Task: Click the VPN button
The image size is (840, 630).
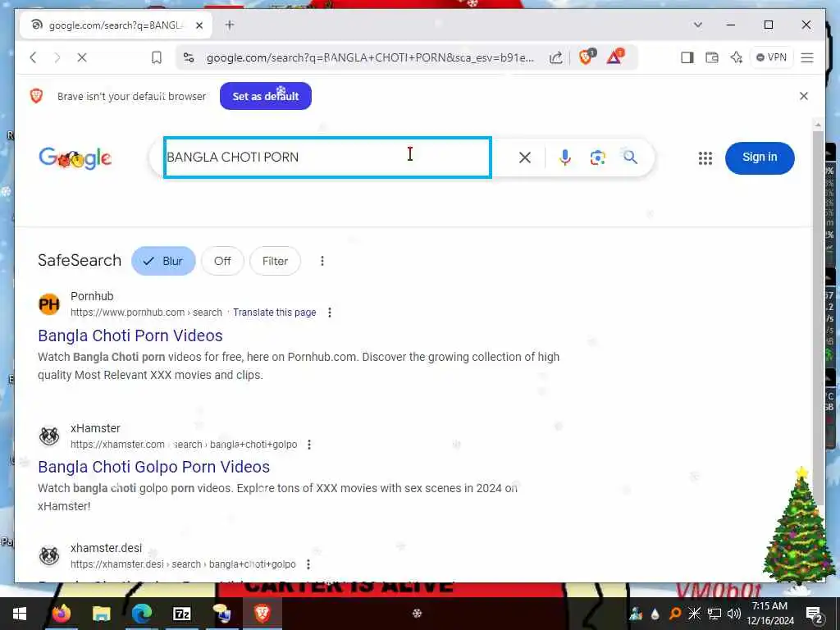Action: [x=771, y=57]
